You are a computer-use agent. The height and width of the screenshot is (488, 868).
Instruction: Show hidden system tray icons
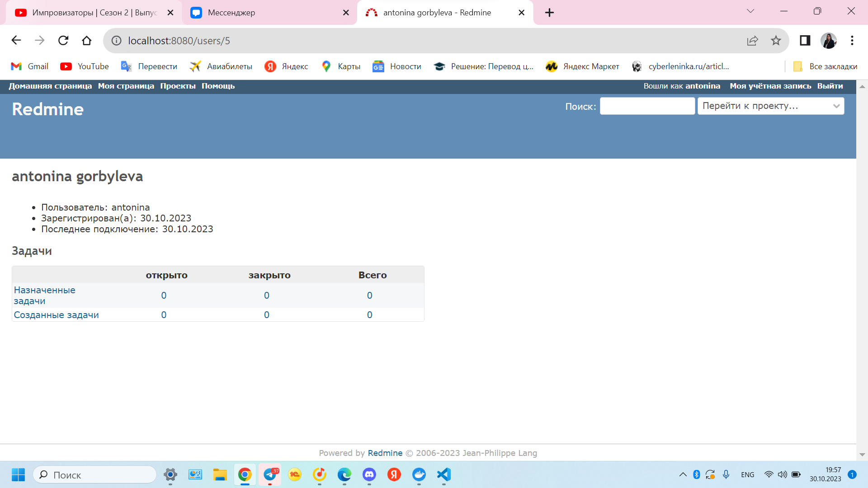click(x=683, y=474)
